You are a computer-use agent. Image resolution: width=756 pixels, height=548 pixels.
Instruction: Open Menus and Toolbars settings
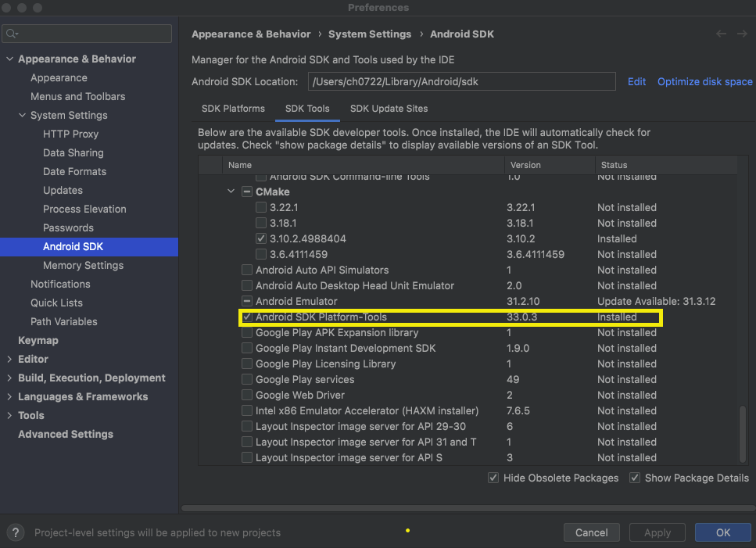[x=77, y=96]
